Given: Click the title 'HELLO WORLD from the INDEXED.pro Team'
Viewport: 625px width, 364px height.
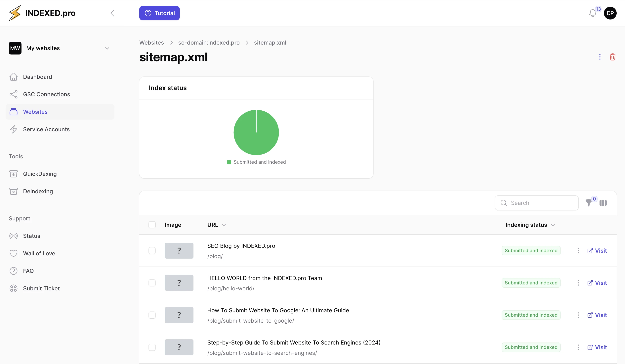Looking at the screenshot, I should click(265, 278).
